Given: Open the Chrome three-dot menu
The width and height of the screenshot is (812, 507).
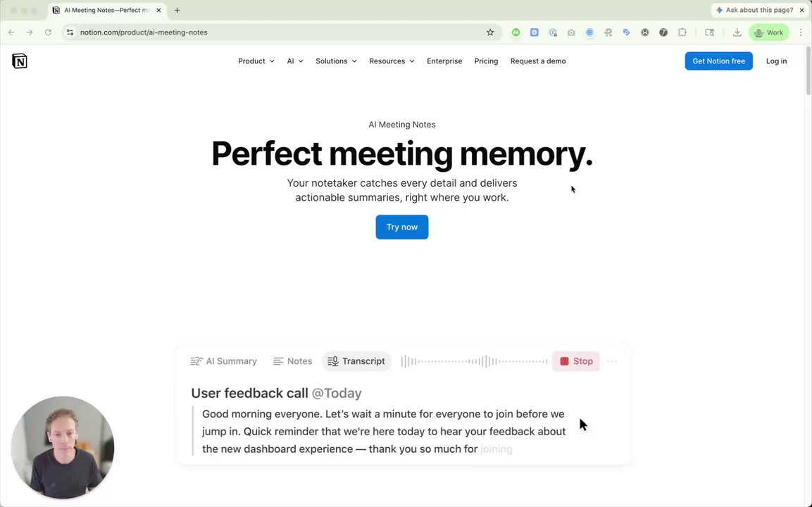Looking at the screenshot, I should 801,32.
